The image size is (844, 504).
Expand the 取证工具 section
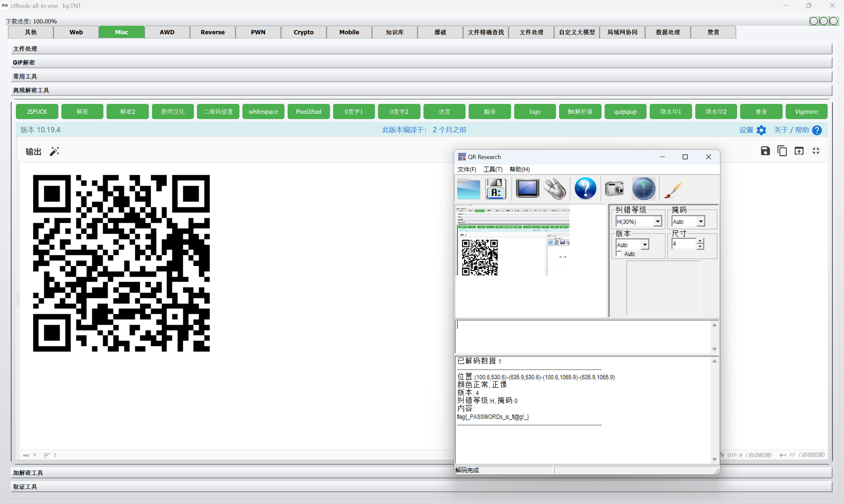coord(421,487)
